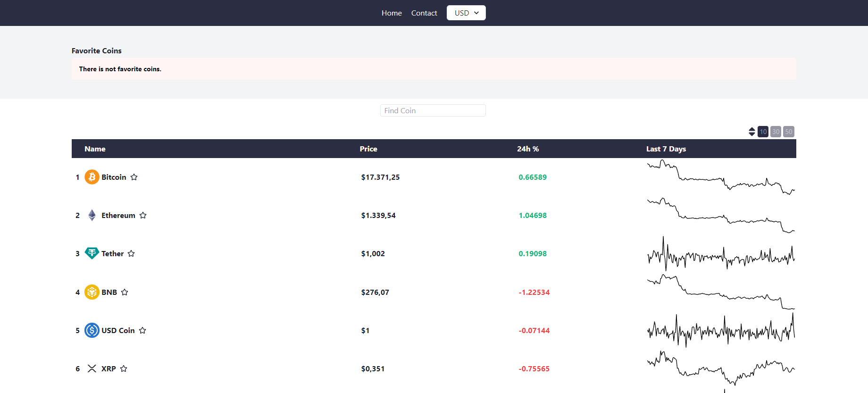Open the BNB coin name
Viewport: 868px width, 393px height.
[109, 292]
